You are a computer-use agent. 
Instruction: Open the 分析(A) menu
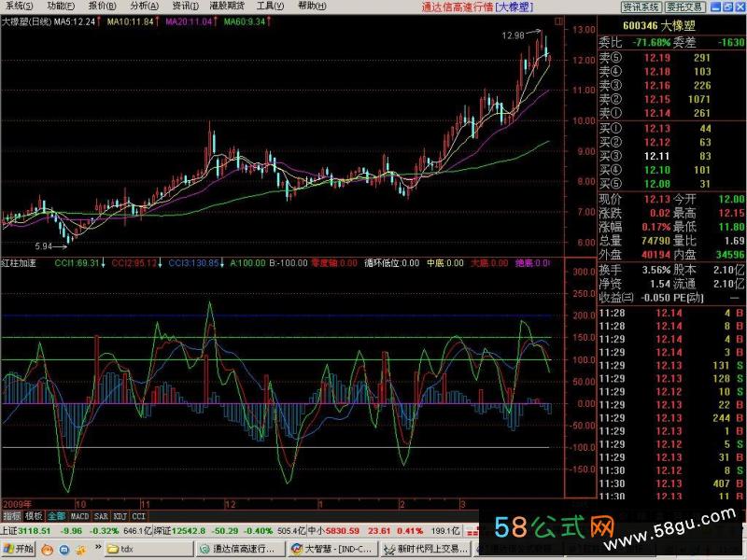click(145, 7)
